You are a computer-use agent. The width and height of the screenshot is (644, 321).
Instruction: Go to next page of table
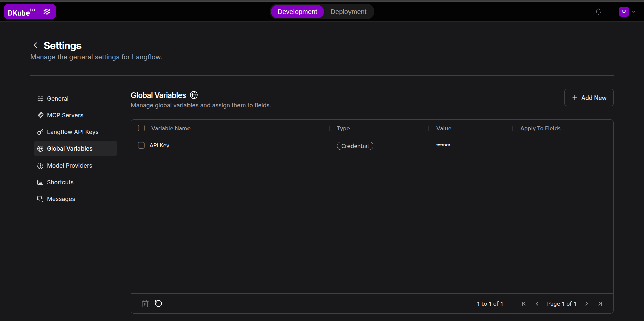tap(587, 304)
